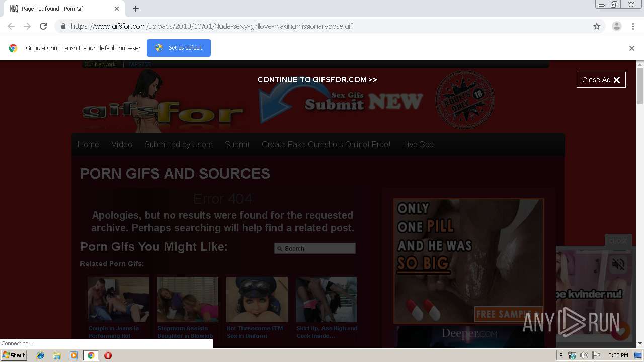Dismiss the default browser infobar

pyautogui.click(x=632, y=48)
